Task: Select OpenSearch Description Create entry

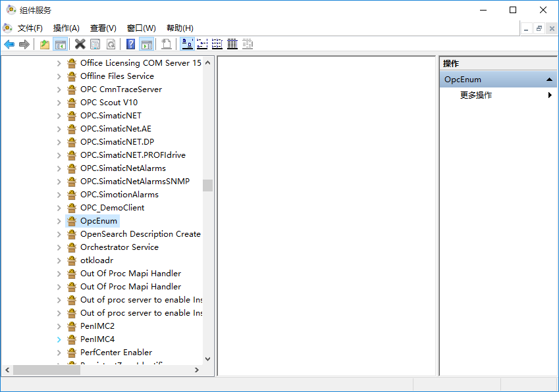Action: pyautogui.click(x=140, y=234)
